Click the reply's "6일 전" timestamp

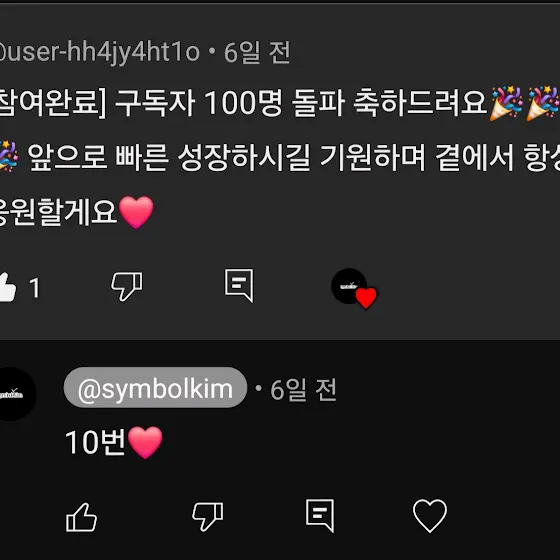[x=303, y=389]
